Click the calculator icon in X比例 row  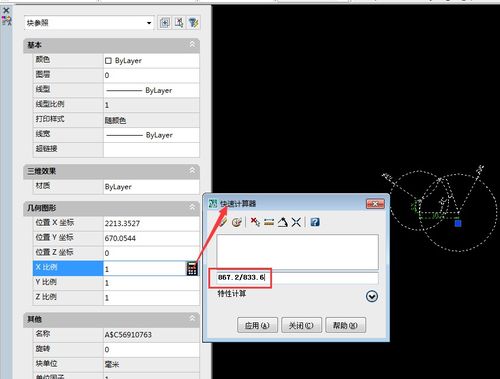192,268
